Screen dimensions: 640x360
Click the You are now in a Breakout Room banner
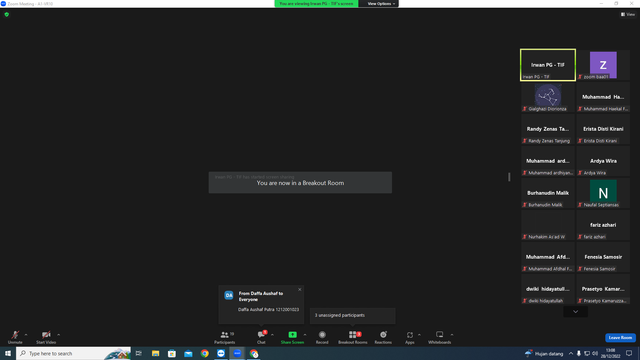pyautogui.click(x=300, y=182)
